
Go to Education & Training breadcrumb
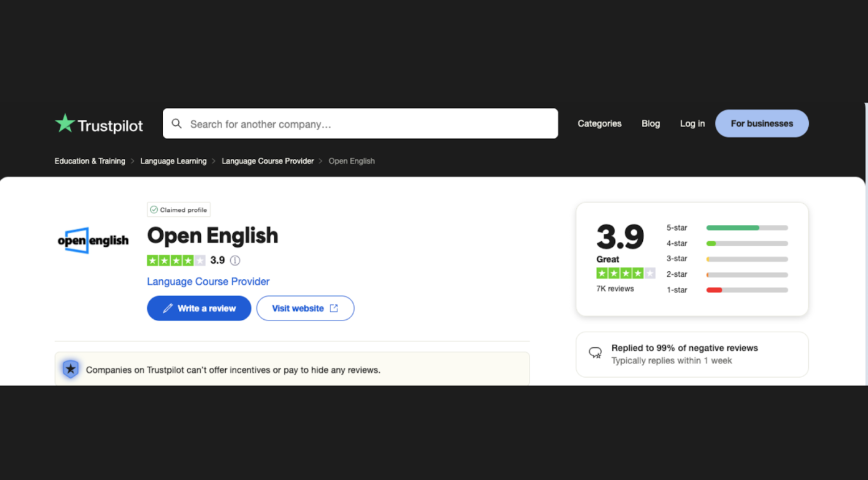(x=90, y=161)
